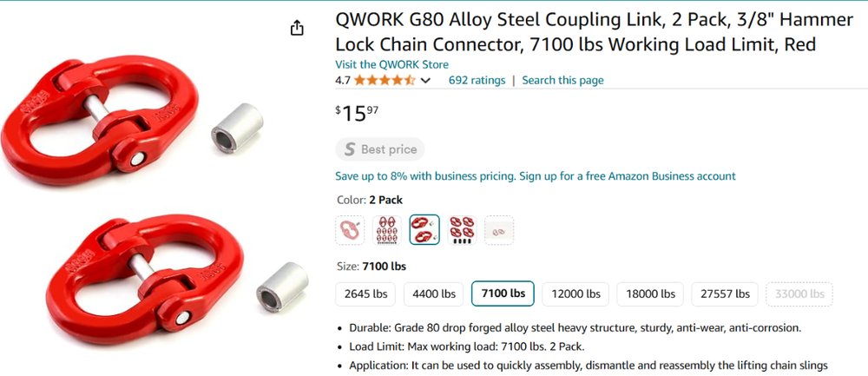Select the 7100 lbs size button

point(503,294)
